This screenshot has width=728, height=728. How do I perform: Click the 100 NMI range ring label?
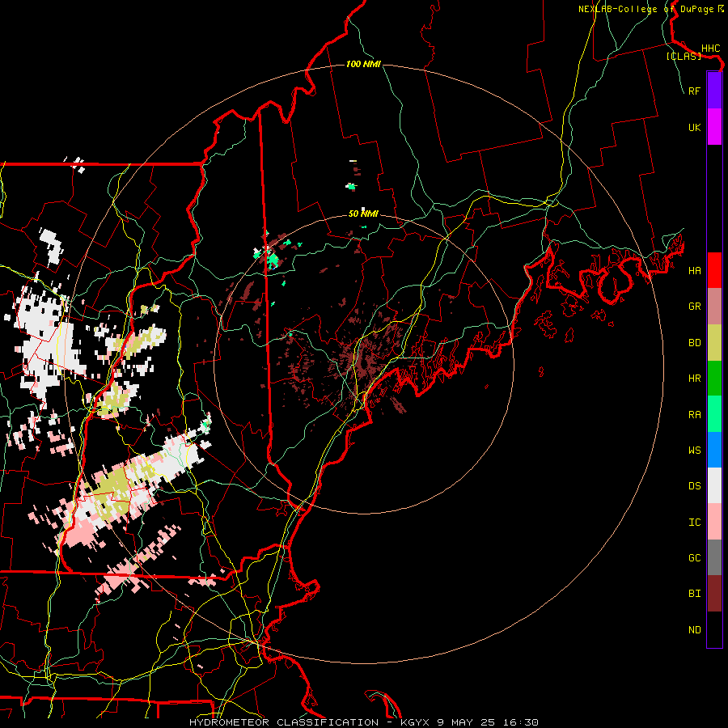[363, 64]
